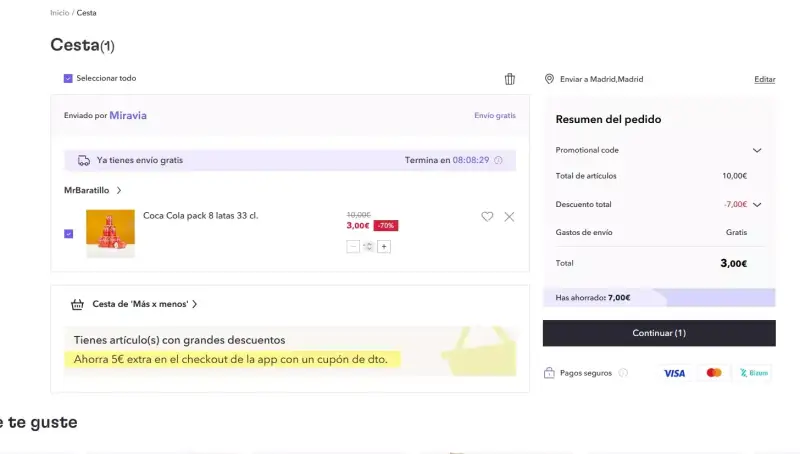Click the basket icon for 'Más x menos'
Image resolution: width=800 pixels, height=454 pixels.
[77, 305]
